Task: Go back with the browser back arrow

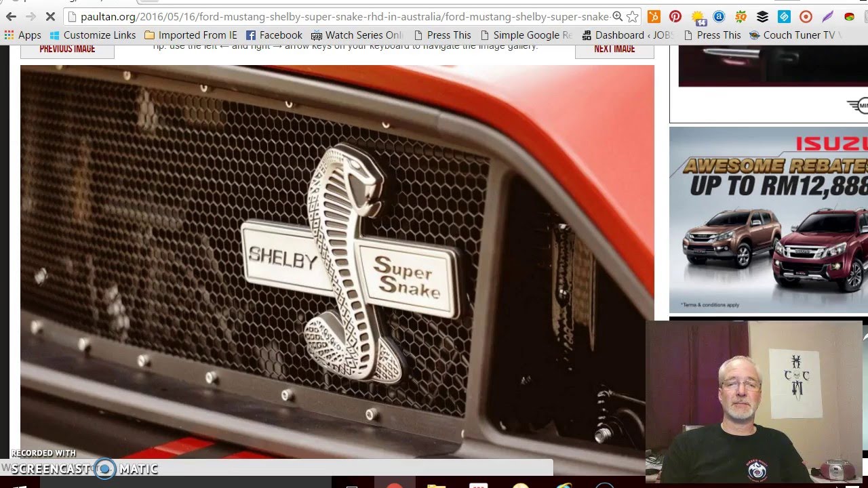Action: click(11, 16)
